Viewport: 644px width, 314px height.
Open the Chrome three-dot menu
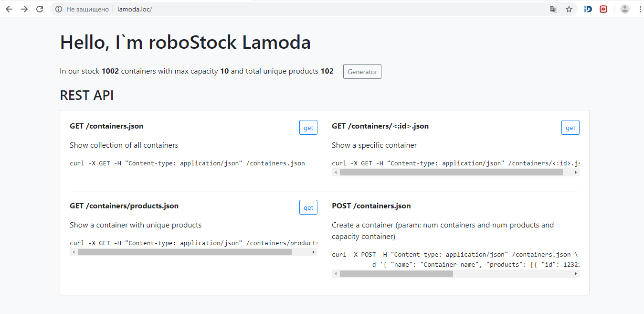click(x=639, y=9)
